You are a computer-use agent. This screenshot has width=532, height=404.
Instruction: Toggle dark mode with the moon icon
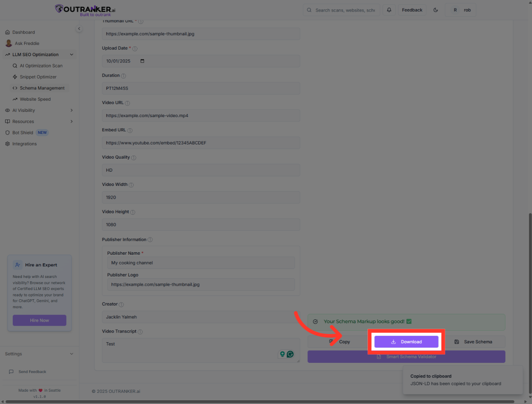coord(435,10)
